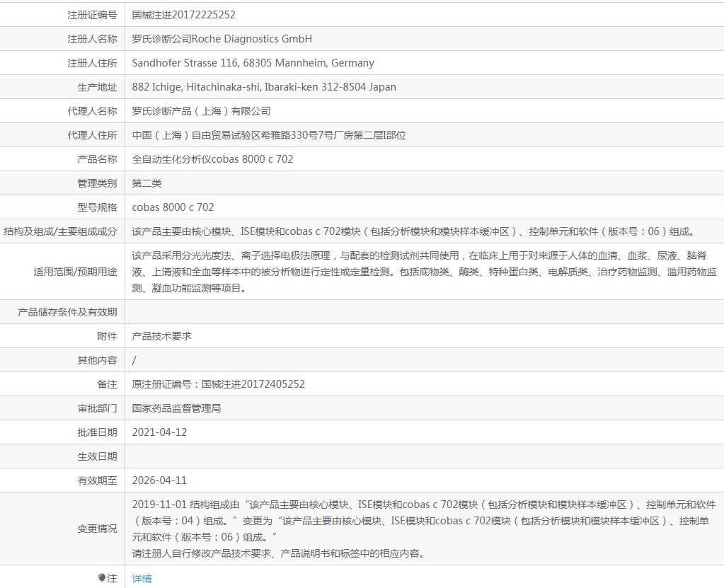
Task: Select address Sandhofer Strasse 116, Mannheim
Action: (x=253, y=63)
